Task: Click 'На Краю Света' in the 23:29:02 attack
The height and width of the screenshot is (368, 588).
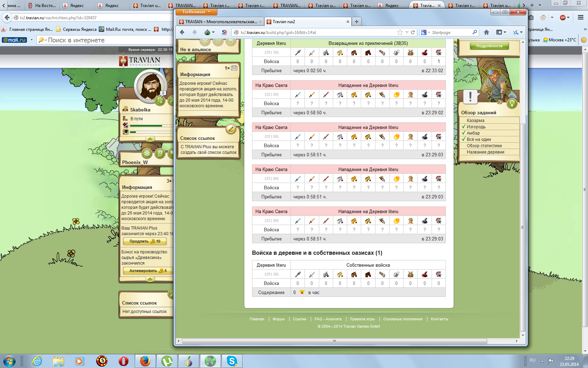Action: click(x=271, y=86)
